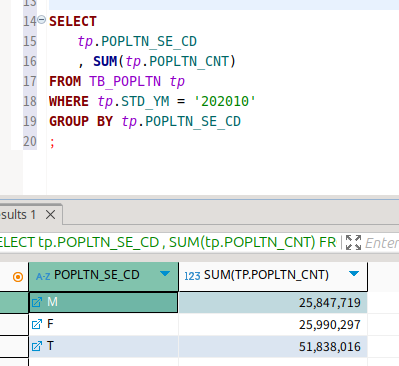Click the executed SQL query text bar
This screenshot has width=399, height=366.
point(168,242)
